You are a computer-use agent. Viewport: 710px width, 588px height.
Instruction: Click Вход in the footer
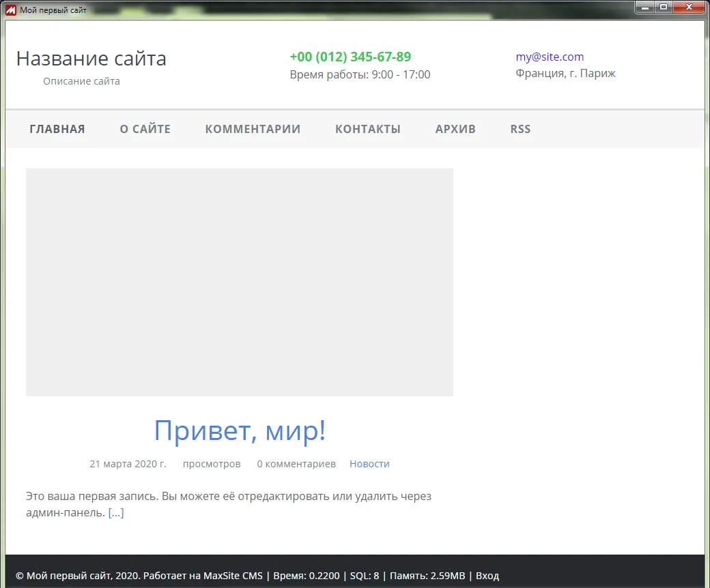[x=487, y=576]
